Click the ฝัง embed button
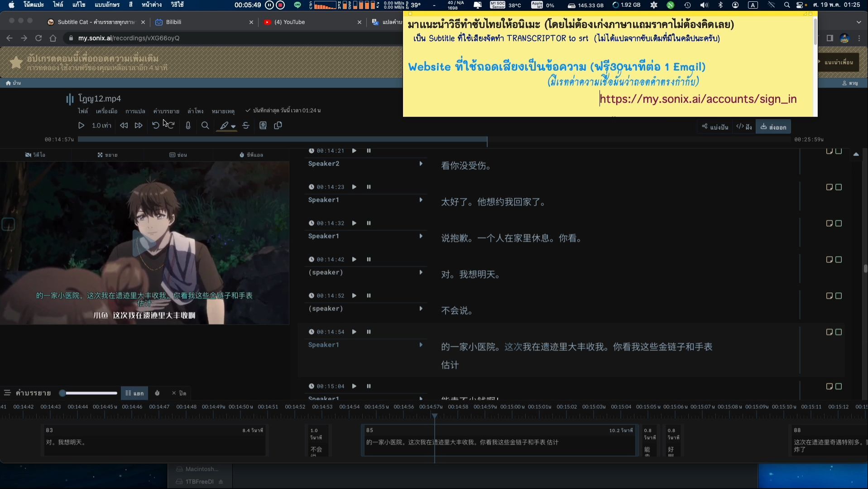Viewport: 868px width, 489px height. 744,127
